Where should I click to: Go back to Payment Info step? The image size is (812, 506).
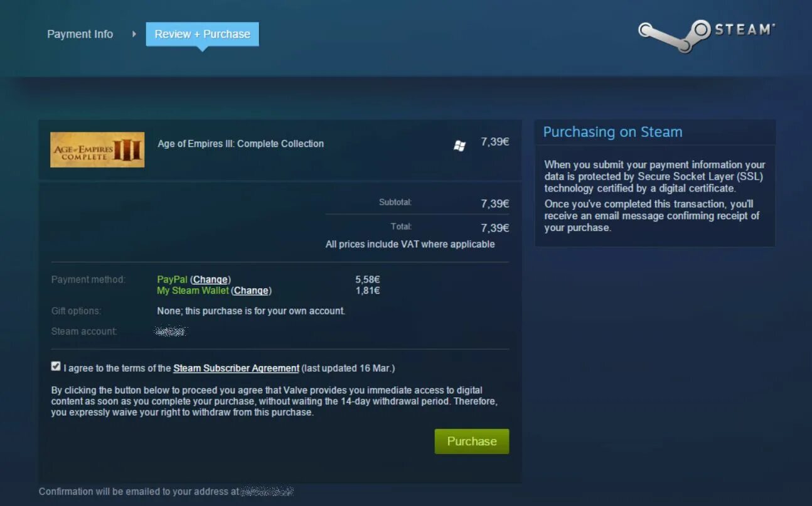80,35
